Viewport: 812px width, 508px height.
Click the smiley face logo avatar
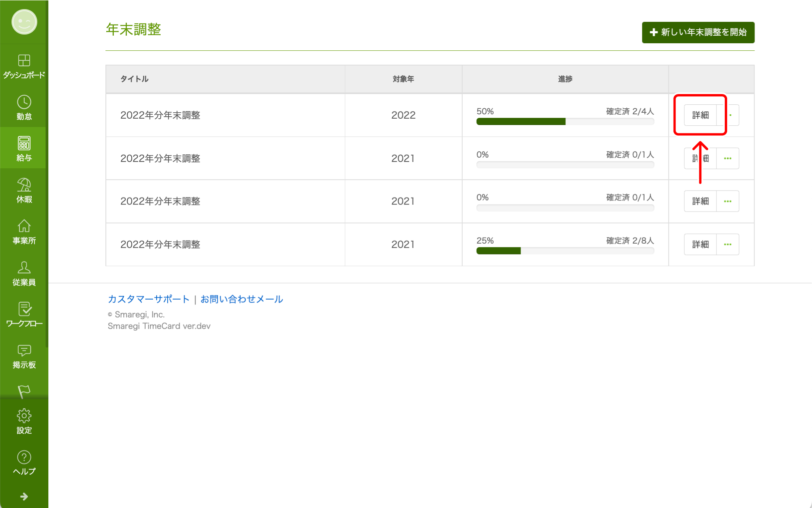point(24,22)
